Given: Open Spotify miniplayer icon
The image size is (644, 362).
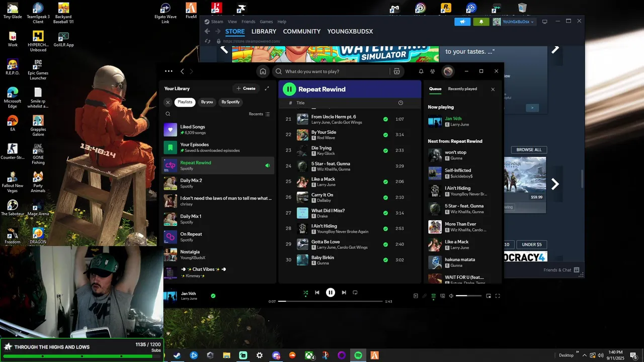Looking at the screenshot, I should point(488,296).
